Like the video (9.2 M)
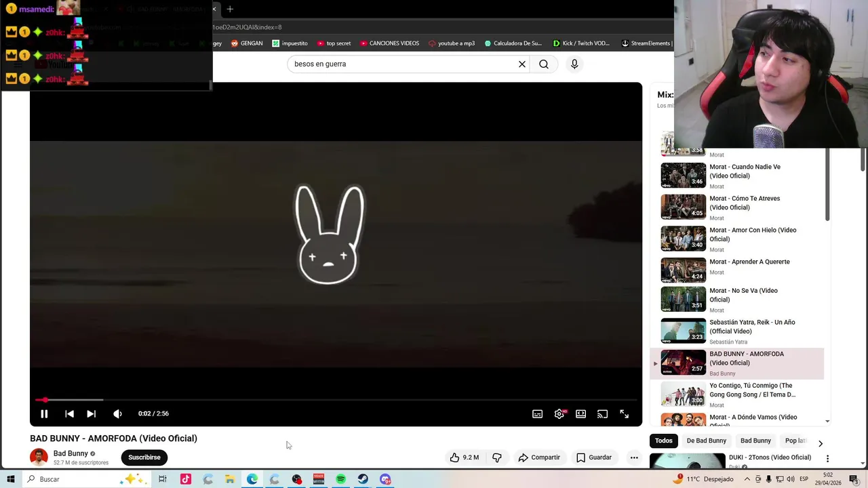The image size is (868, 488). tap(465, 457)
